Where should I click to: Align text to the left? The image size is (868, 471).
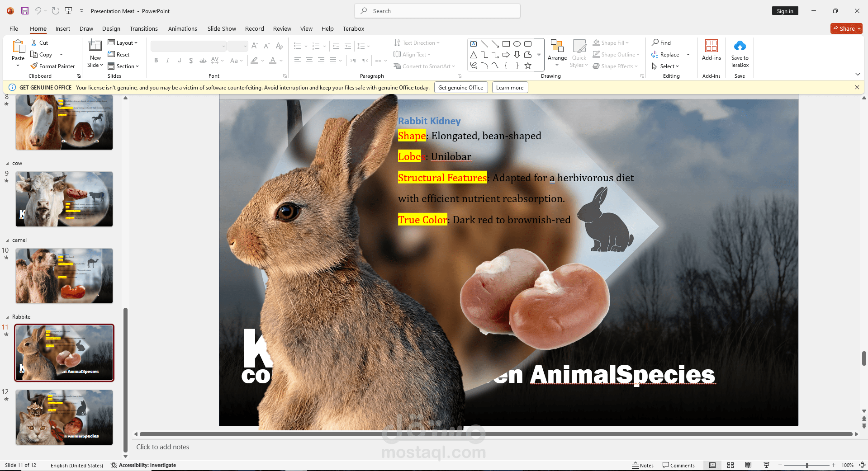tap(298, 60)
